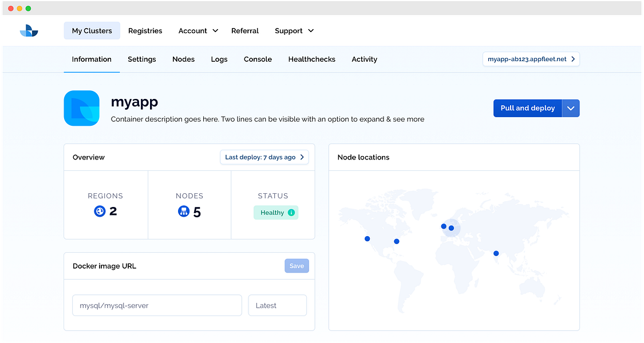The image size is (644, 343).
Task: Open the Logs tab
Action: tap(219, 59)
